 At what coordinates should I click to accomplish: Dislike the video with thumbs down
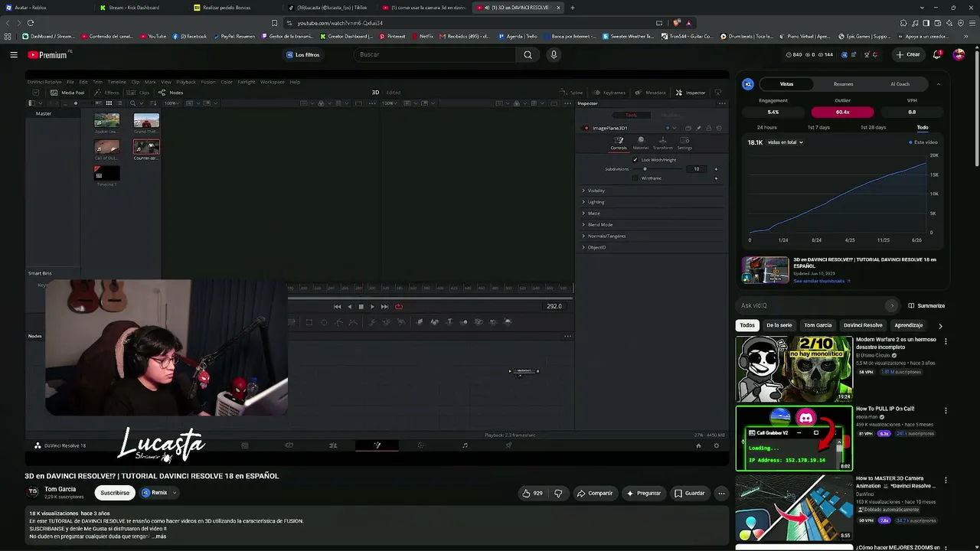(558, 493)
